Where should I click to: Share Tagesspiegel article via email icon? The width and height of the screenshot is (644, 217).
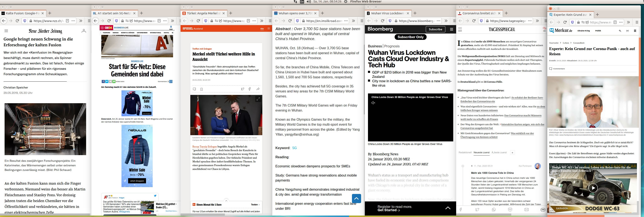[x=526, y=210]
